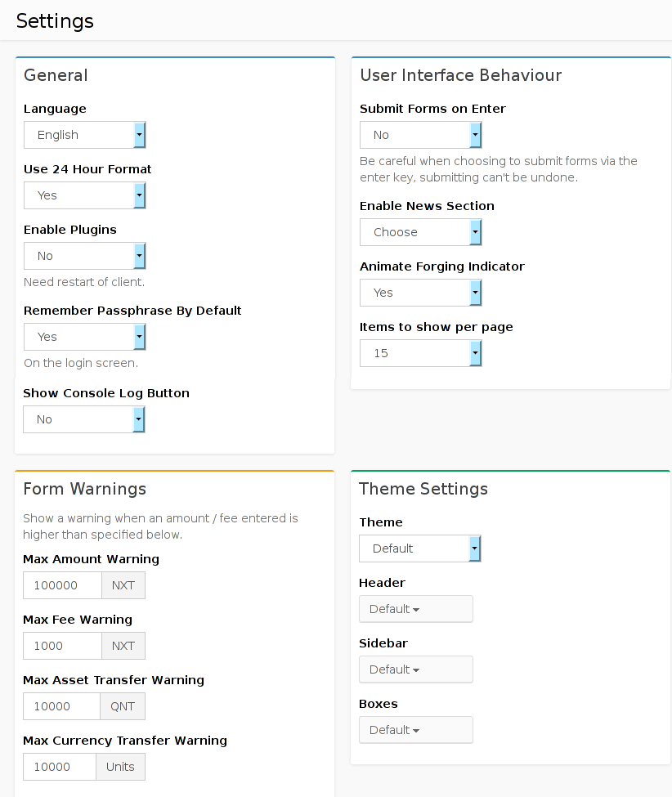Click the Max Asset Transfer Warning input field

(62, 706)
